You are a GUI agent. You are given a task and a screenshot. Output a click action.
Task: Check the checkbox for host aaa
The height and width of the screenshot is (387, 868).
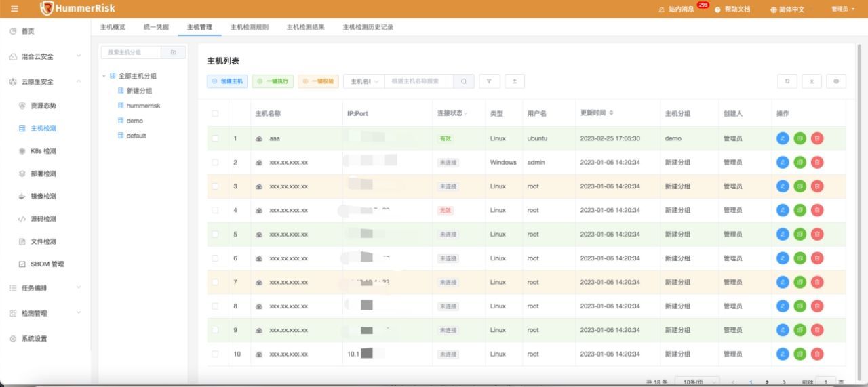pyautogui.click(x=215, y=138)
